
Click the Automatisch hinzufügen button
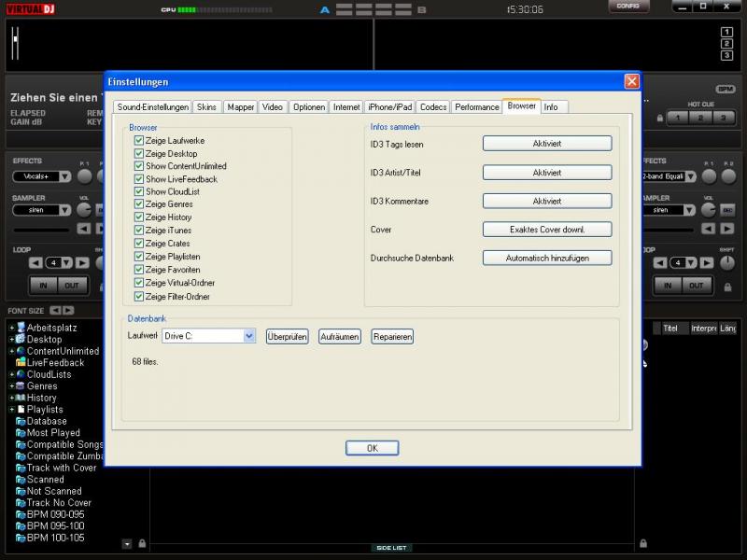point(547,259)
